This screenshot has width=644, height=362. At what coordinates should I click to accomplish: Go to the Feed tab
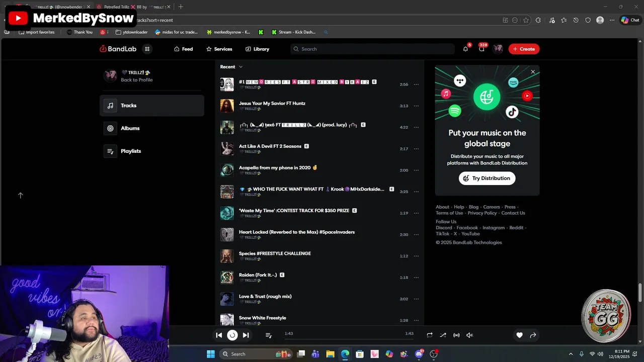point(183,49)
